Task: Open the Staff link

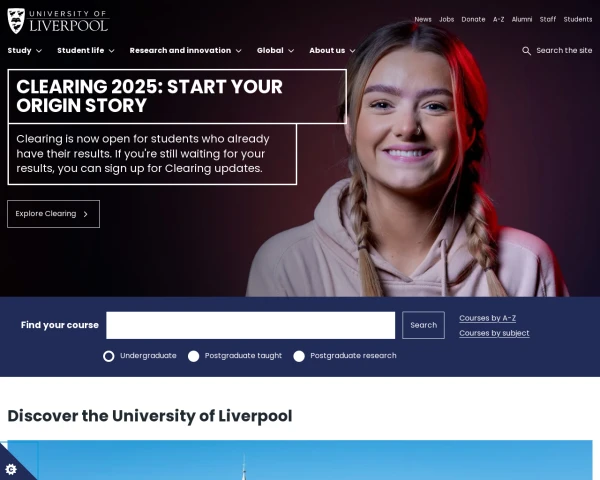Action: (x=548, y=20)
